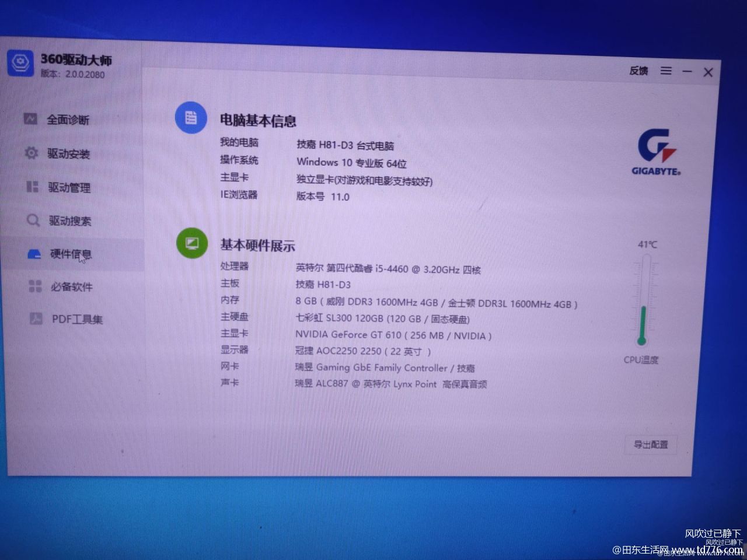Click the 驱动安装 gear icon
This screenshot has width=747, height=560.
point(31,153)
